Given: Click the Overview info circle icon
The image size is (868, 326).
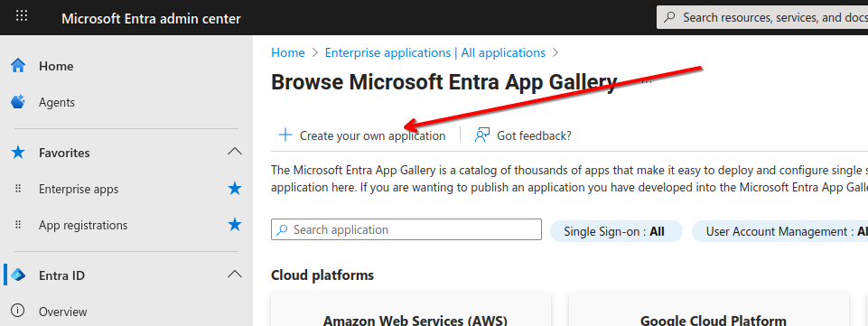Looking at the screenshot, I should tap(18, 311).
